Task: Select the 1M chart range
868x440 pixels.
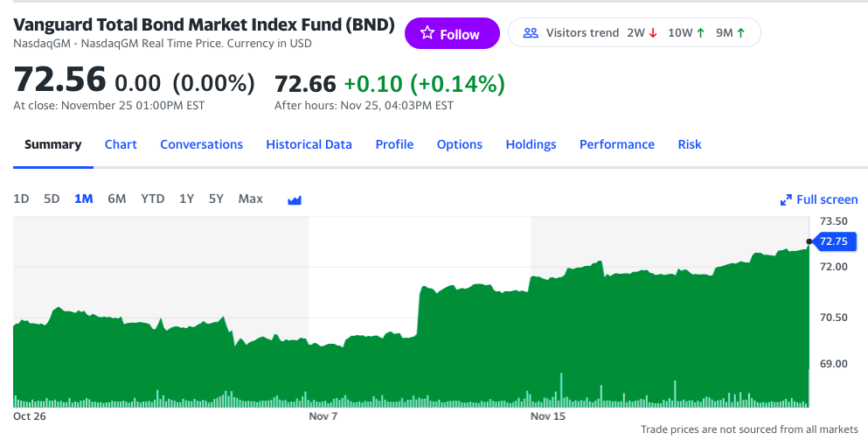Action: [x=84, y=199]
